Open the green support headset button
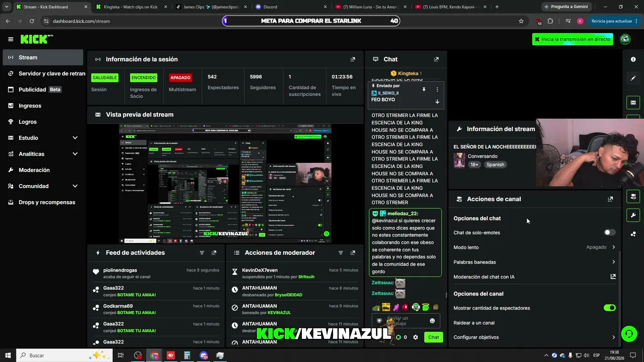This screenshot has height=362, width=644. [x=628, y=334]
